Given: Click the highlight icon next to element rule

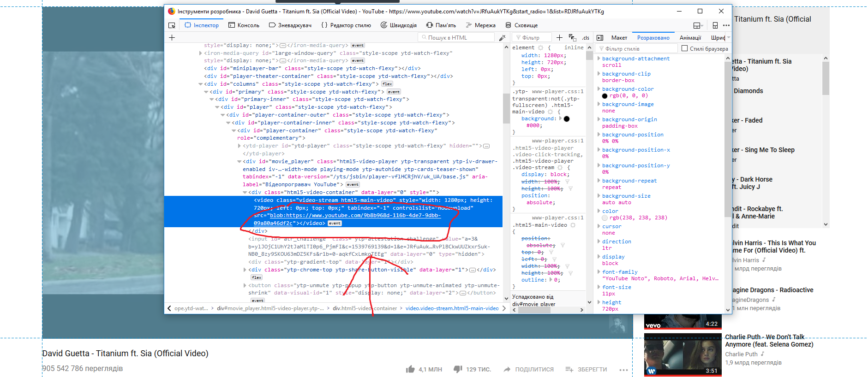Looking at the screenshot, I should pyautogui.click(x=540, y=47).
